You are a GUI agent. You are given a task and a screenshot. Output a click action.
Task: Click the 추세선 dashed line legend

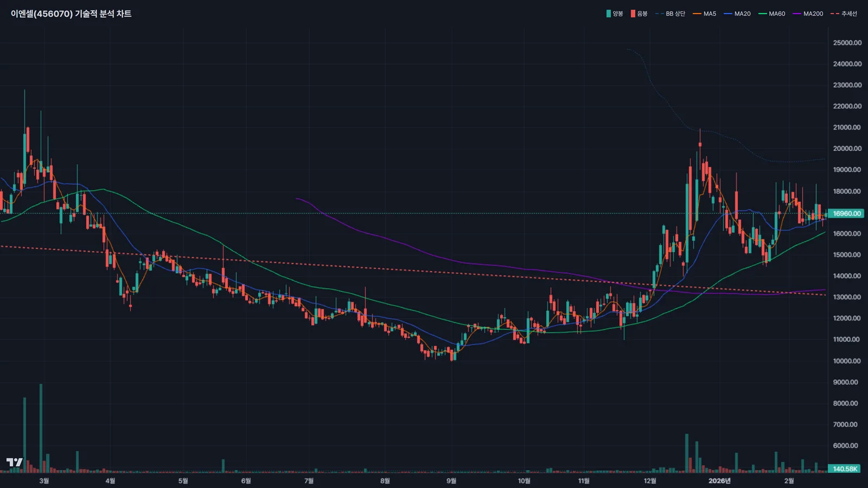[x=844, y=14]
